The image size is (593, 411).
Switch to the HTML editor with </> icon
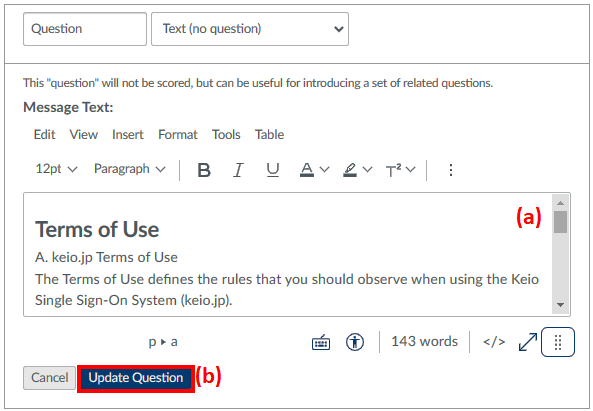pyautogui.click(x=494, y=342)
